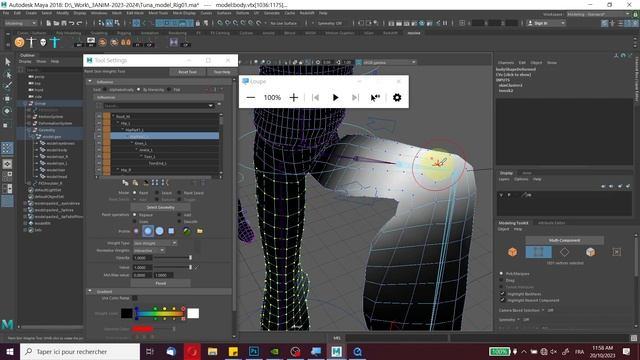This screenshot has height=360, width=640.
Task: Click the black weight color swatch
Action: pos(127,313)
